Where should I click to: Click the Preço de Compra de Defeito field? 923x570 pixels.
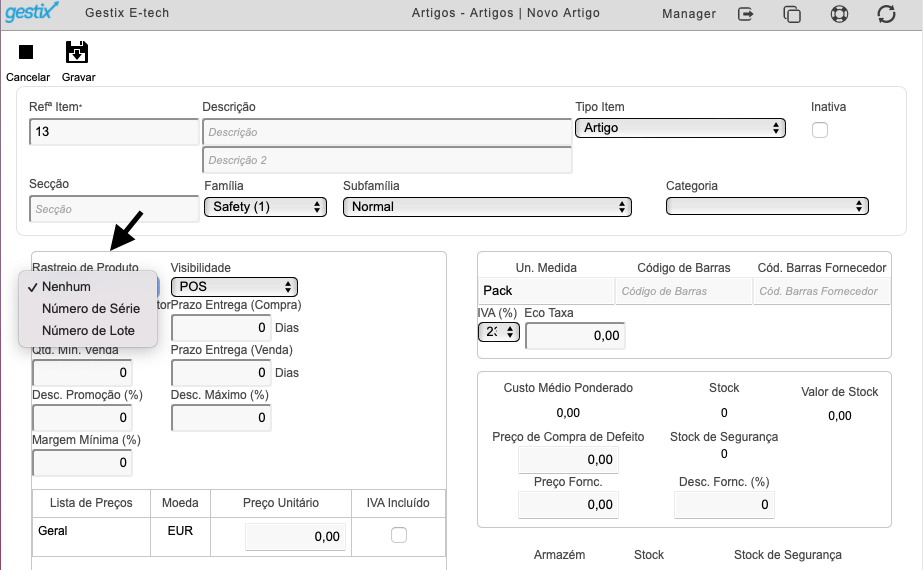pyautogui.click(x=568, y=459)
